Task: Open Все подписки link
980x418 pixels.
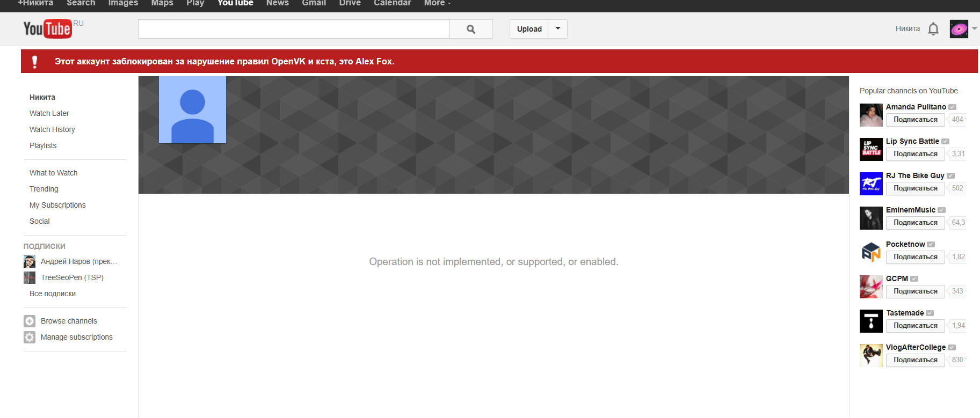Action: [x=53, y=294]
